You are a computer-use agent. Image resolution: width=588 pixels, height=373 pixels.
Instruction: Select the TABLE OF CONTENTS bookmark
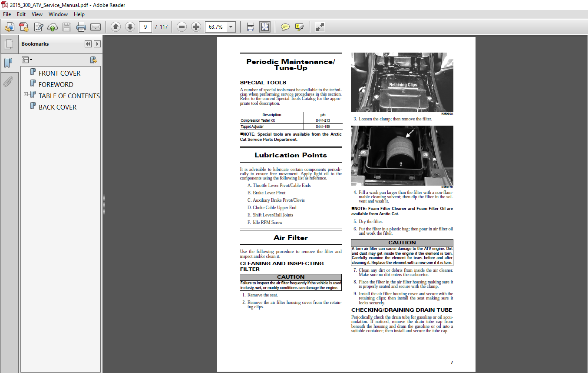click(x=69, y=96)
